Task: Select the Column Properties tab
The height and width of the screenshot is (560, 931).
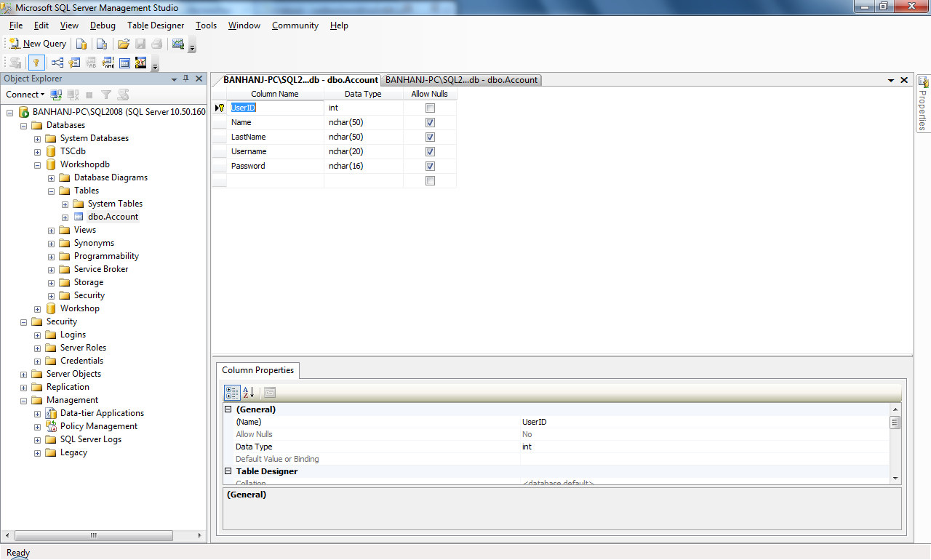Action: pyautogui.click(x=258, y=370)
